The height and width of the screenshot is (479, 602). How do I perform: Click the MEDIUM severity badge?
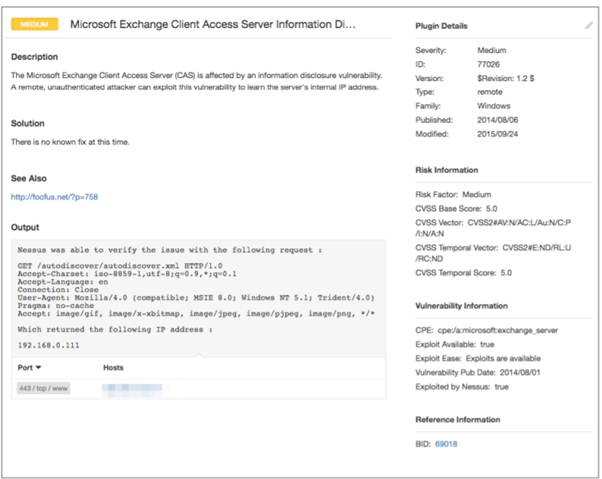tap(36, 22)
